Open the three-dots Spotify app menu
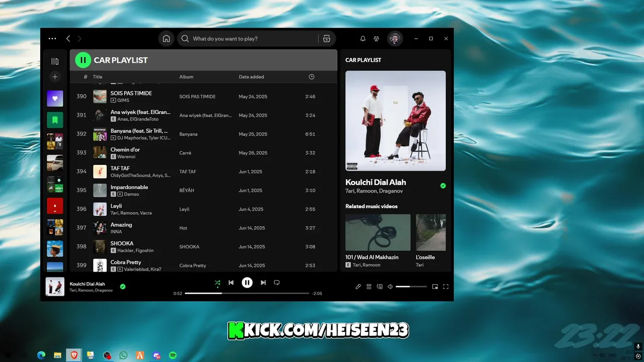The image size is (644, 362). click(x=52, y=38)
